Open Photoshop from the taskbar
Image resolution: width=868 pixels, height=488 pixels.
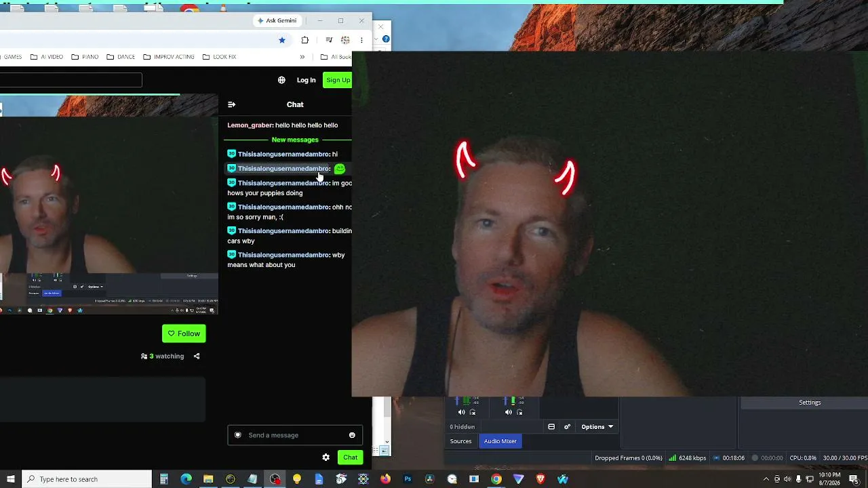[408, 479]
